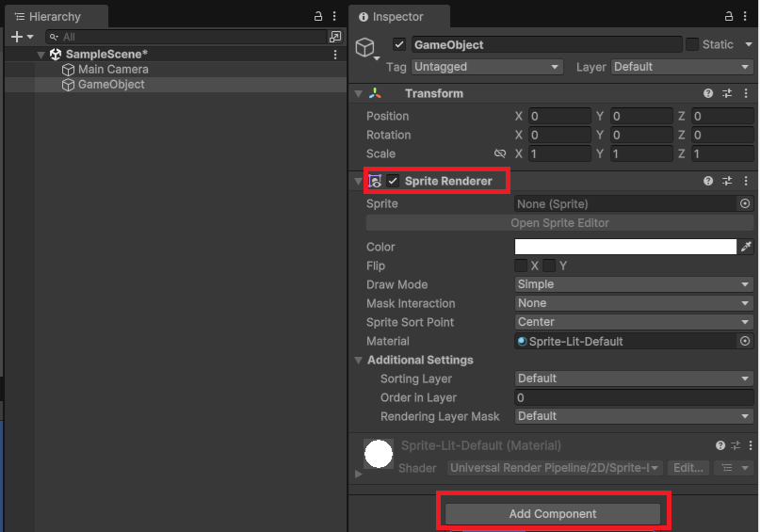Open the white Color swatch field
This screenshot has width=760, height=532.
click(x=625, y=247)
